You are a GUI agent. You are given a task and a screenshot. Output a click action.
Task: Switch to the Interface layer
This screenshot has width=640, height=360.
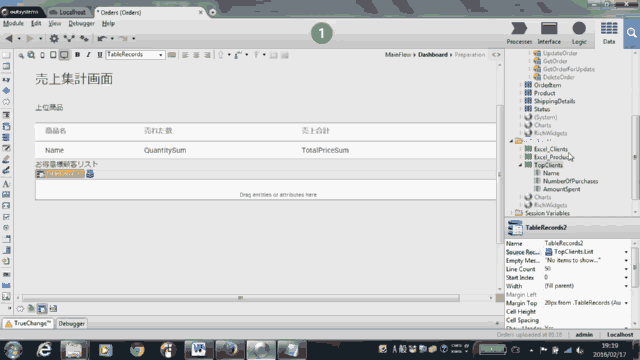549,33
